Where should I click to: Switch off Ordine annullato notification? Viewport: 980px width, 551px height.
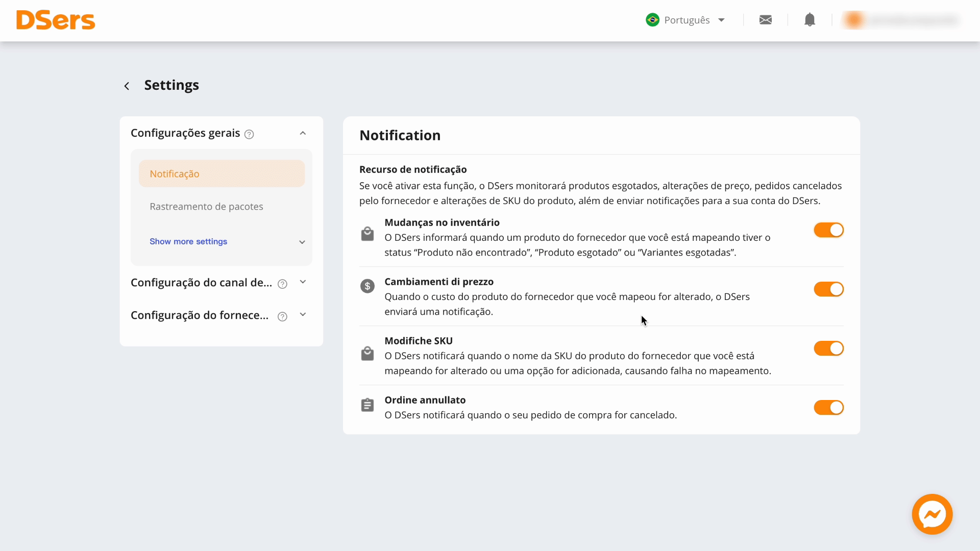[x=828, y=408]
